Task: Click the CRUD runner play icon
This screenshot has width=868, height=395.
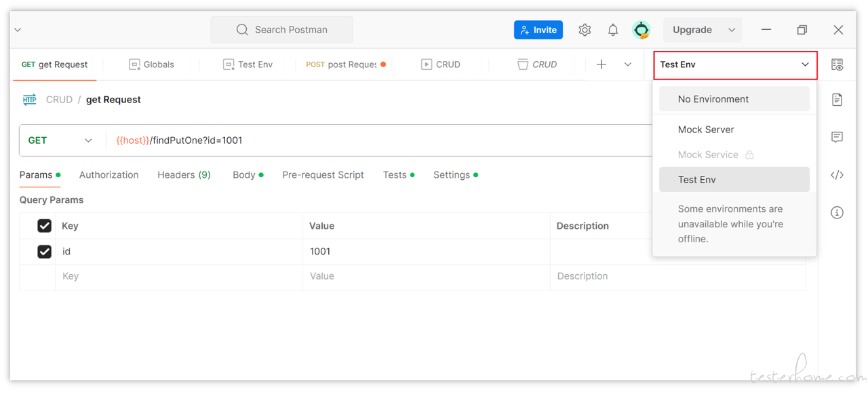Action: (427, 64)
